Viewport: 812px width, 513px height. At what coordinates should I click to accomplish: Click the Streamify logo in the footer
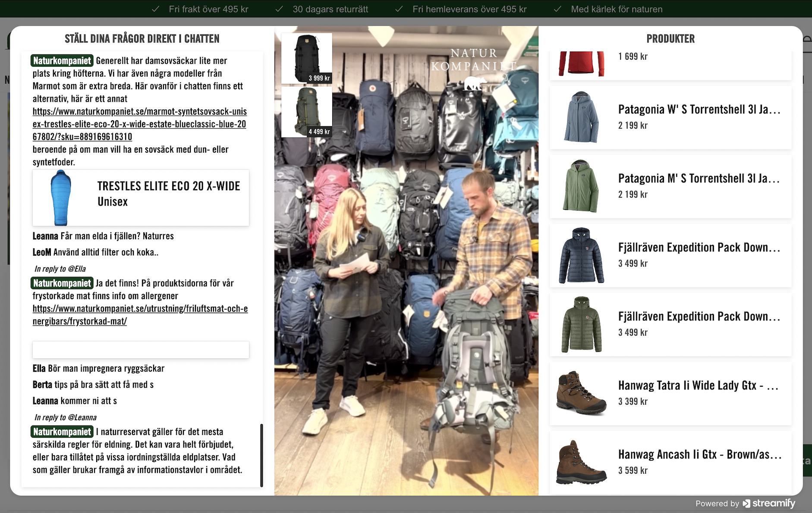[769, 503]
